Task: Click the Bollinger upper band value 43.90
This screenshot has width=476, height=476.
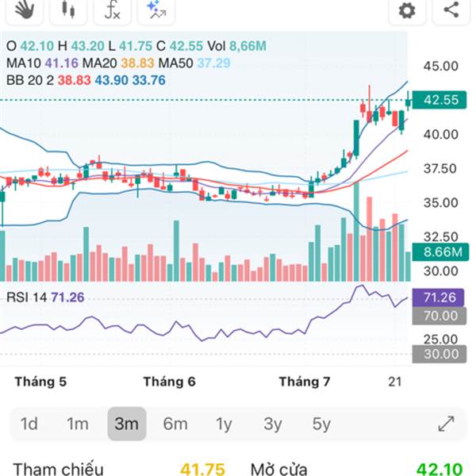Action: pyautogui.click(x=111, y=80)
